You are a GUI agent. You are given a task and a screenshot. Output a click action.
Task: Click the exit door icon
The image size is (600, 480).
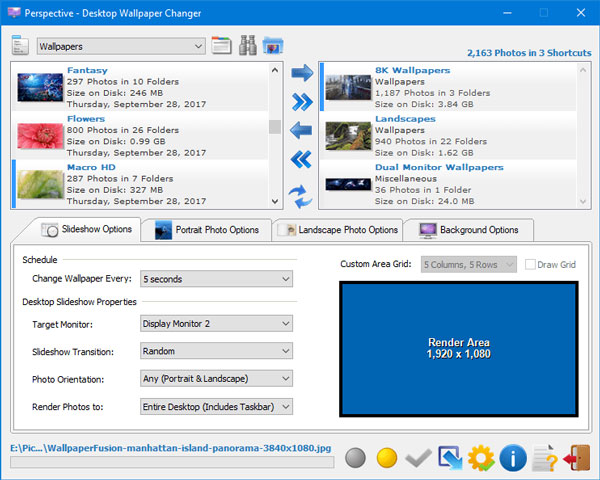point(576,458)
